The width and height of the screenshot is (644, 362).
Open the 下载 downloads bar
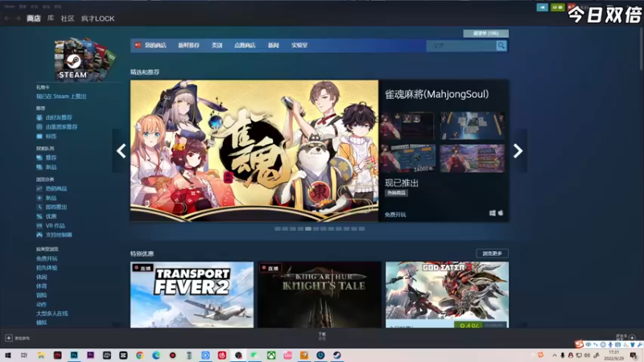[x=322, y=336]
